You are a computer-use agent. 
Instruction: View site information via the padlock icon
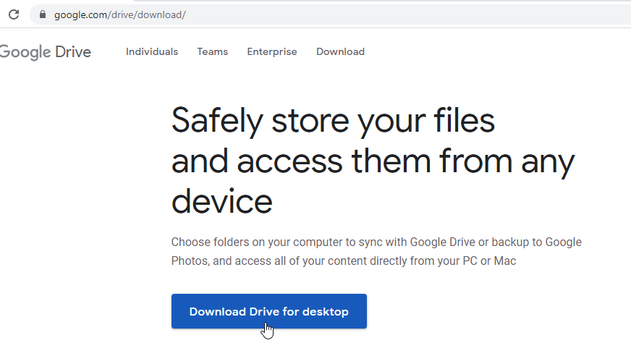[x=43, y=14]
